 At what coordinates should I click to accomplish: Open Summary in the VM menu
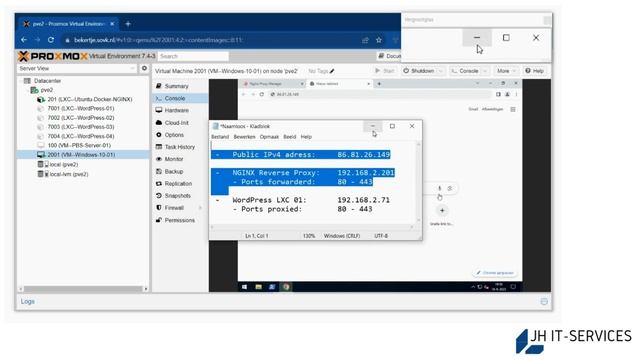tap(176, 86)
